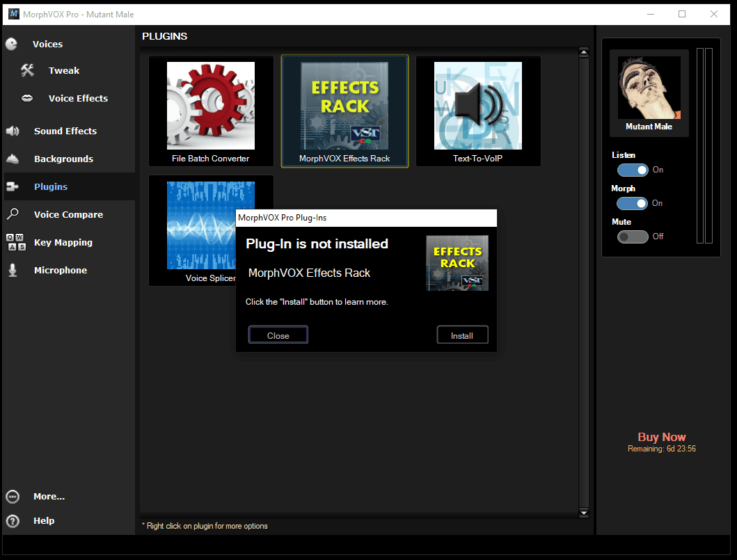Close the plug-in not installed dialog
The width and height of the screenshot is (737, 560).
click(x=278, y=335)
